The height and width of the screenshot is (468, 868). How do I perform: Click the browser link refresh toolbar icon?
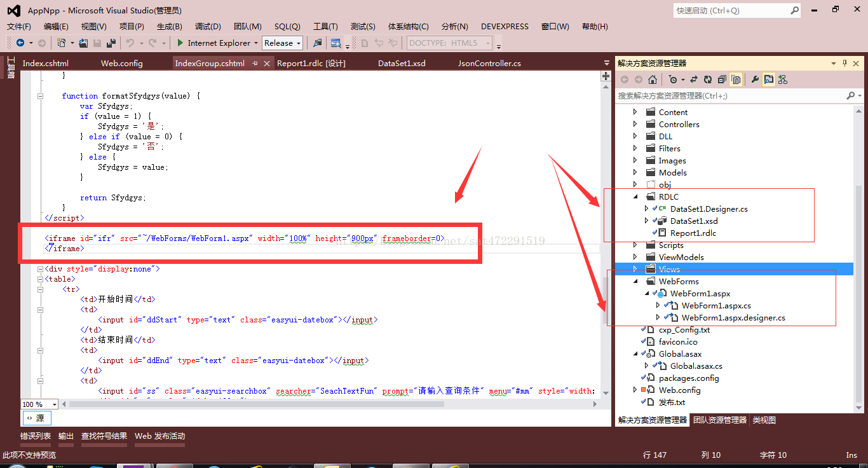(x=336, y=43)
